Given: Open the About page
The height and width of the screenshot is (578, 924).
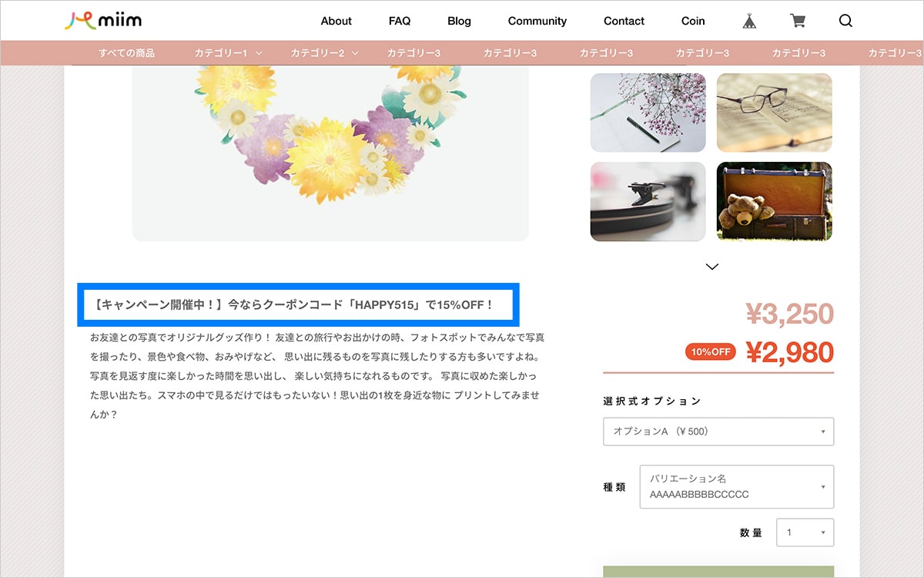Looking at the screenshot, I should (336, 21).
